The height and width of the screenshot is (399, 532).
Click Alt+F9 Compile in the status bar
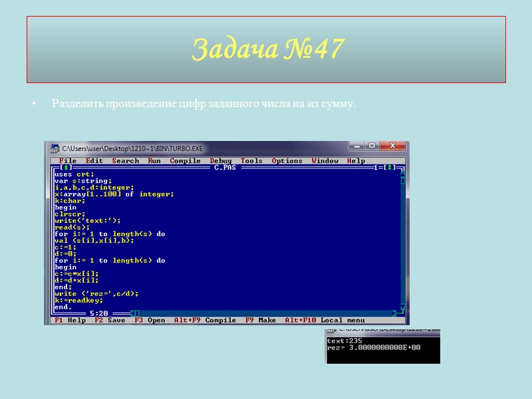point(205,321)
